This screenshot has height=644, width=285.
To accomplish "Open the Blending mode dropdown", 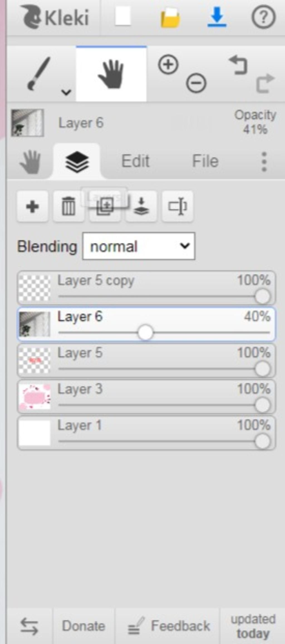I will pos(139,246).
